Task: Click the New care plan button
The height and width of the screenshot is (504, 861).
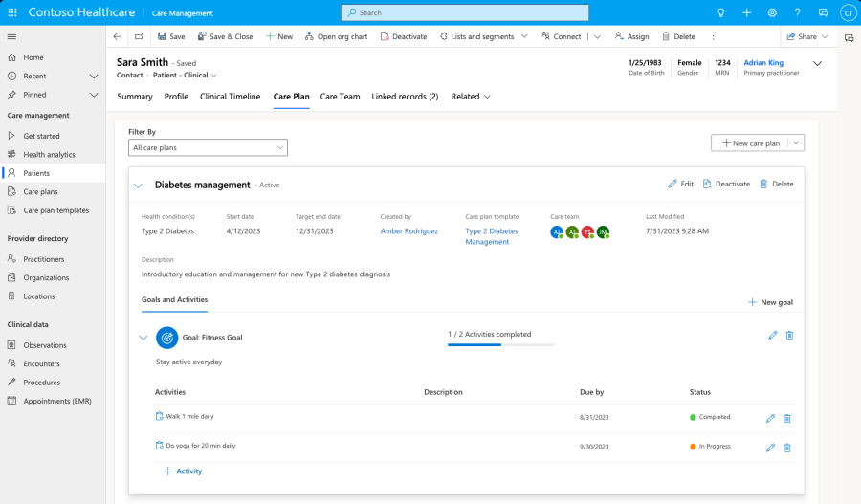Action: tap(749, 142)
